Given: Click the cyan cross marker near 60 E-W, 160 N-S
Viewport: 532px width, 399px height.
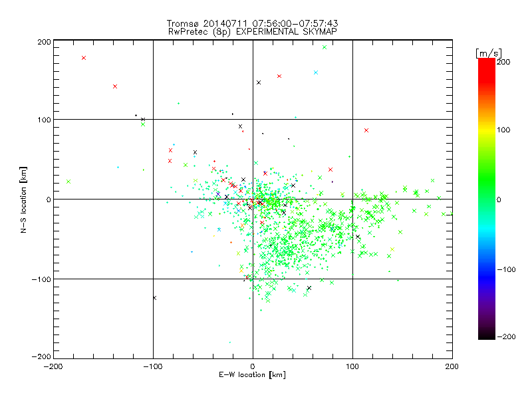Looking at the screenshot, I should (316, 72).
